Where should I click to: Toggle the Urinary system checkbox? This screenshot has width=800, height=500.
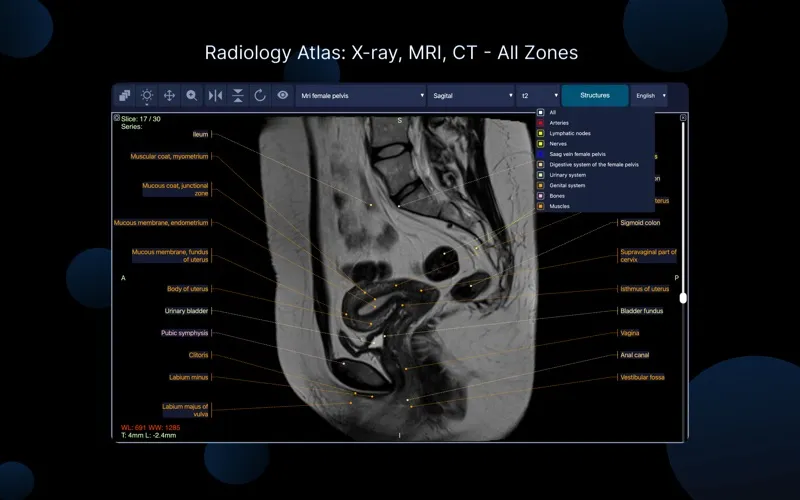[x=541, y=175]
